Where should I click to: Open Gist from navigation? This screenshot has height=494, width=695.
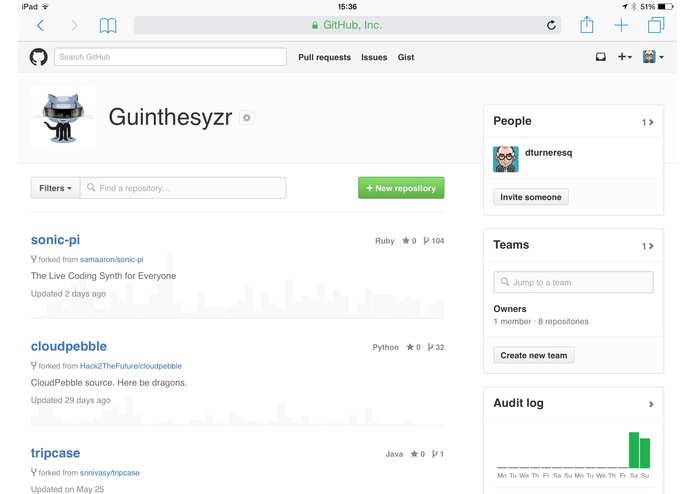406,57
